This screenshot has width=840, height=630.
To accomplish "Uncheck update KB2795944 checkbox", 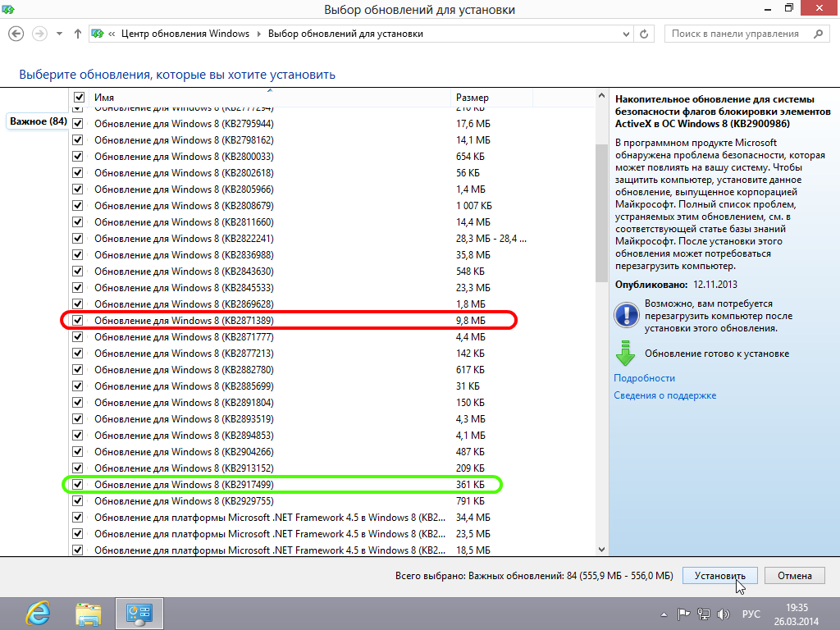I will tap(78, 124).
